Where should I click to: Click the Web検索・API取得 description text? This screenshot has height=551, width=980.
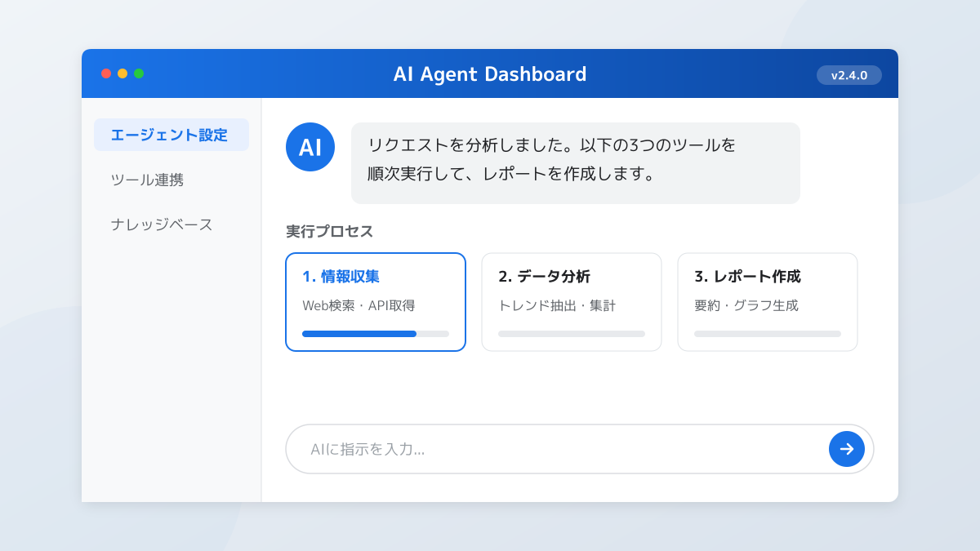359,306
